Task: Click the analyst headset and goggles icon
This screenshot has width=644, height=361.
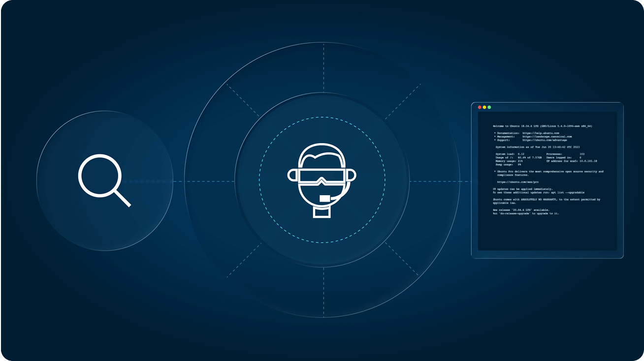Action: pos(322,180)
